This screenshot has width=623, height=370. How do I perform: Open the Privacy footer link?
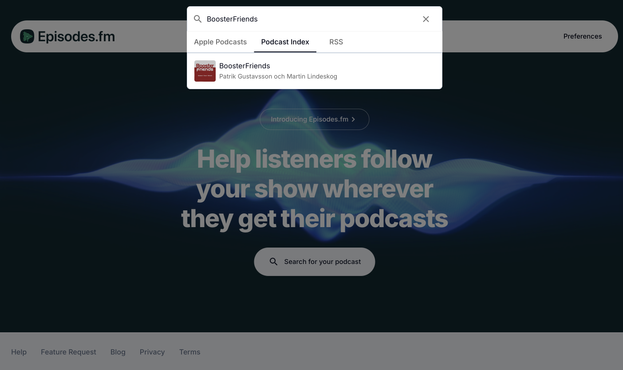pos(152,352)
